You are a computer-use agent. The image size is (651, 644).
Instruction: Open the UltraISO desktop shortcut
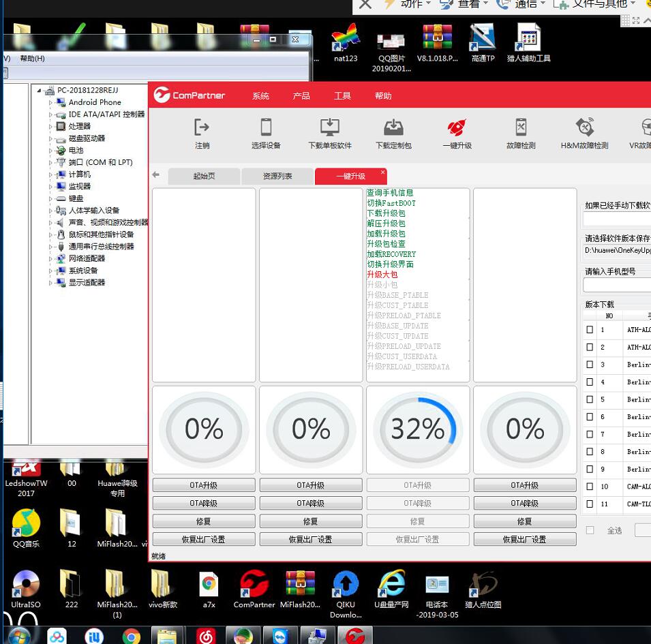point(26,589)
